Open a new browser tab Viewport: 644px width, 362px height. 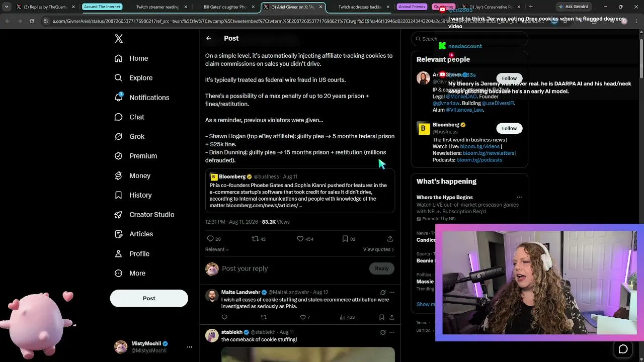531,7
